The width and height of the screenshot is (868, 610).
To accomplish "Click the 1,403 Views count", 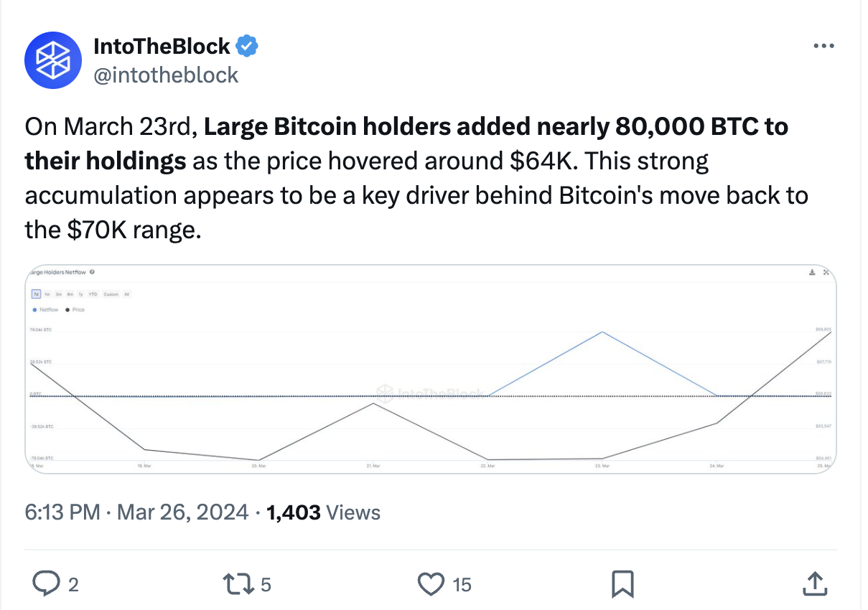I will coord(323,512).
